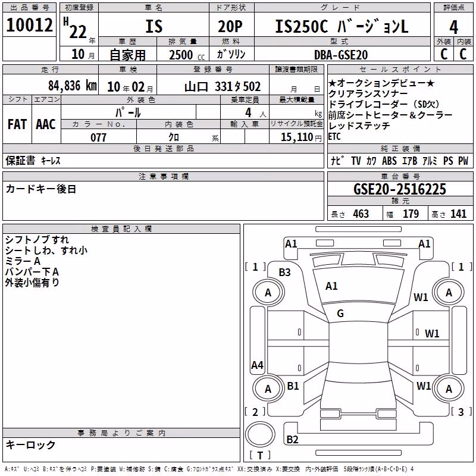Select the exterior color パール
476x476 pixels.
[128, 112]
